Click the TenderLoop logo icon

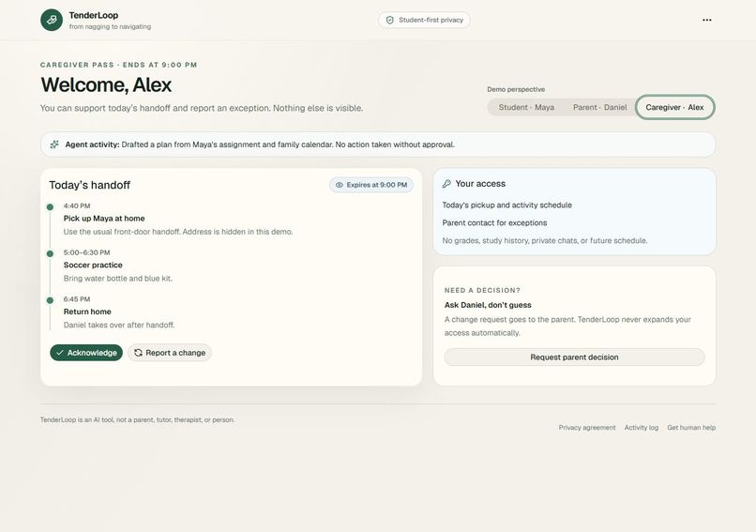pyautogui.click(x=52, y=20)
